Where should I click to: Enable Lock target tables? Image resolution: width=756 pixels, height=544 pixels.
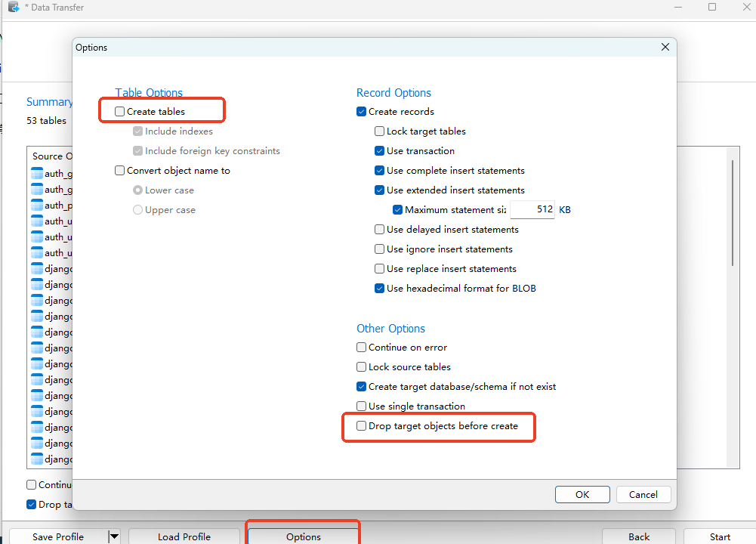coord(379,131)
